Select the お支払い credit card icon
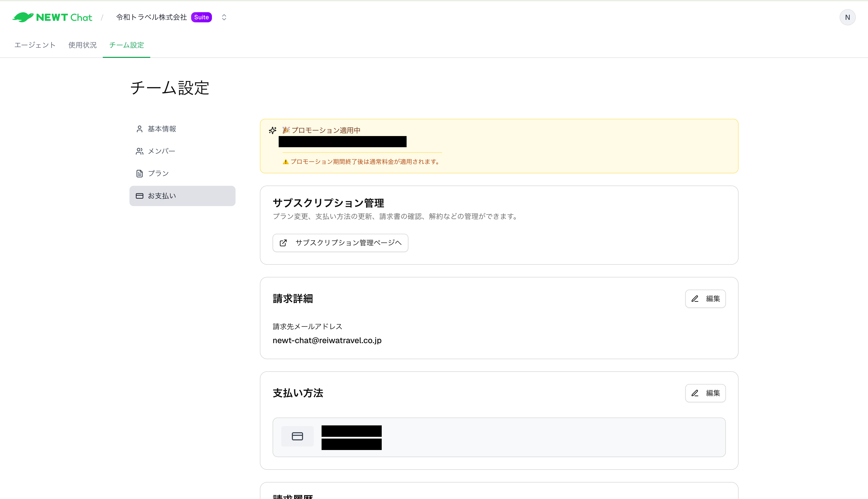Image resolution: width=868 pixels, height=499 pixels. tap(140, 196)
